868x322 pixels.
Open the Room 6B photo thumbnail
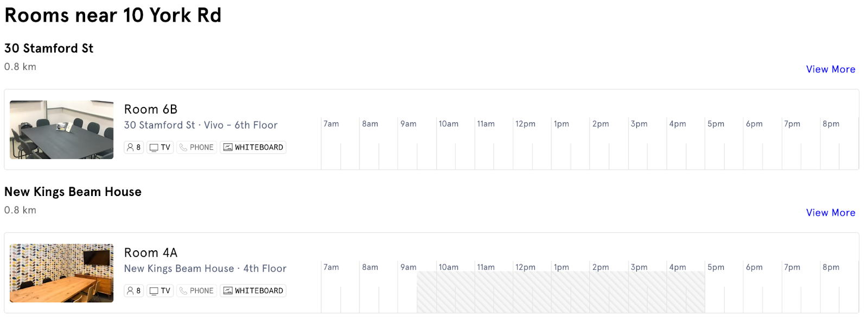click(x=61, y=130)
